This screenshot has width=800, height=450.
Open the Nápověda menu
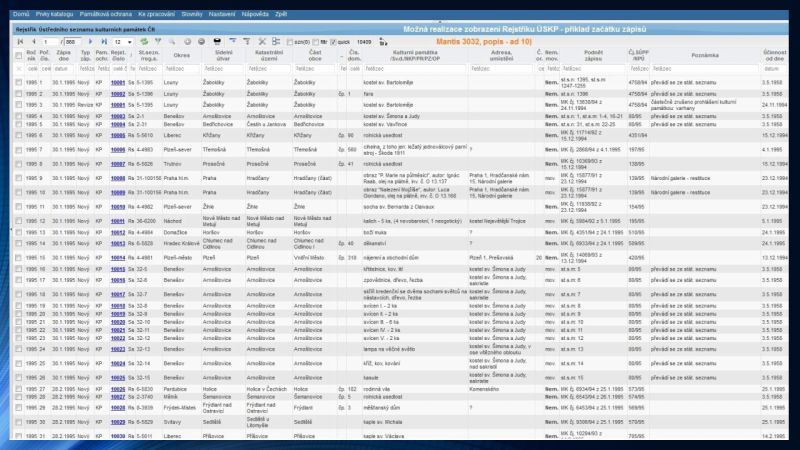(255, 14)
